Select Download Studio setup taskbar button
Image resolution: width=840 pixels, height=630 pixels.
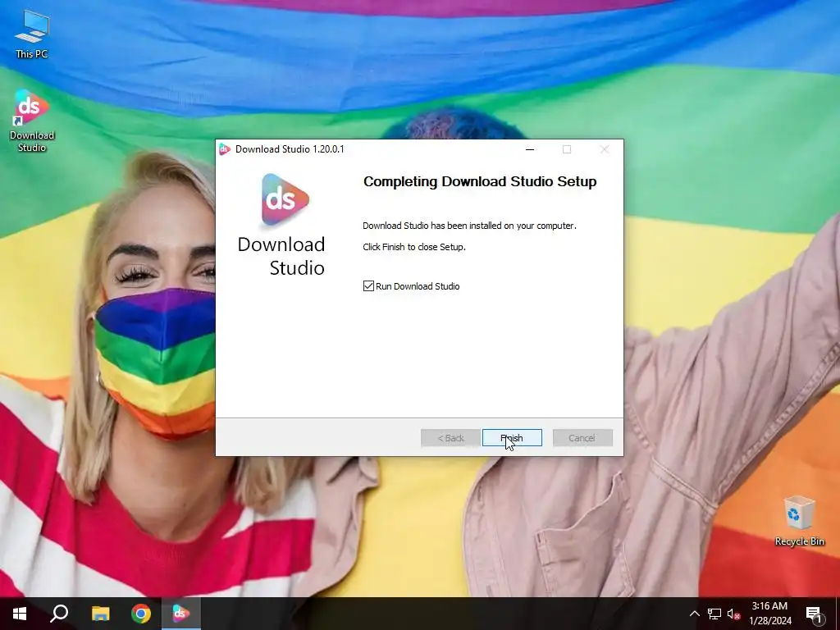click(x=181, y=614)
